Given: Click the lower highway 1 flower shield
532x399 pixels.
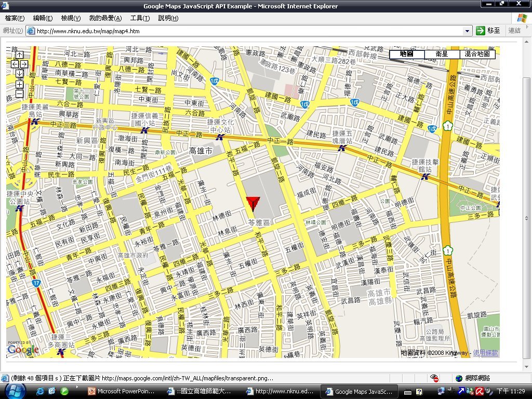Looking at the screenshot, I should click(x=448, y=251).
